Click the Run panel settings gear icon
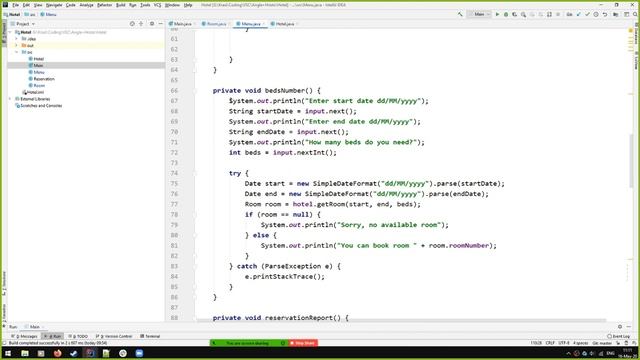This screenshot has width=640, height=360. [620, 327]
